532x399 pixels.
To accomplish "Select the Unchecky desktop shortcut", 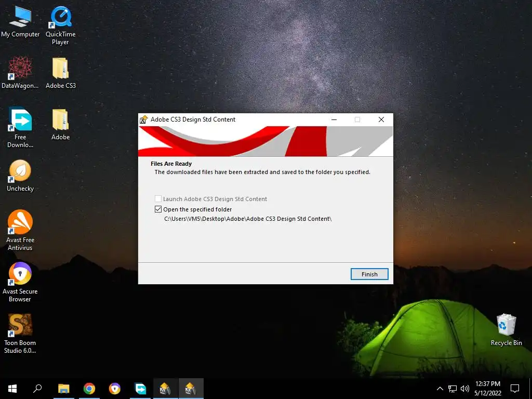I will (20, 176).
